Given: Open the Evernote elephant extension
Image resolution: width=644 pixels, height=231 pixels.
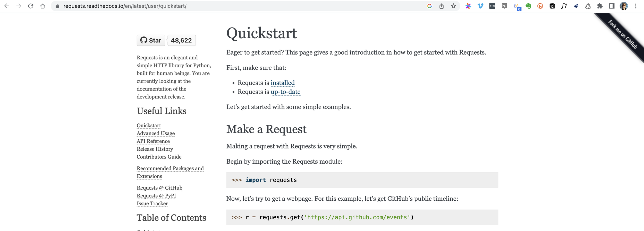Looking at the screenshot, I should [x=528, y=6].
